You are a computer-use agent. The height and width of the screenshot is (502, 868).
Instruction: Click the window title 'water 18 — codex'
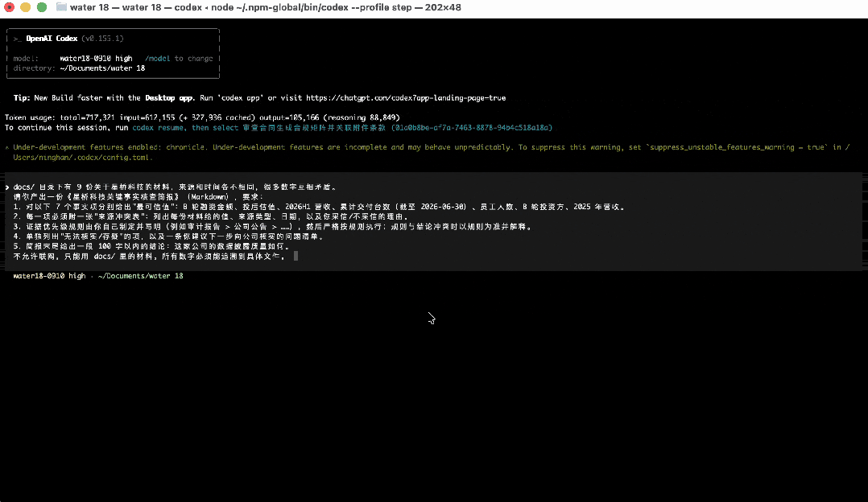[x=136, y=7]
